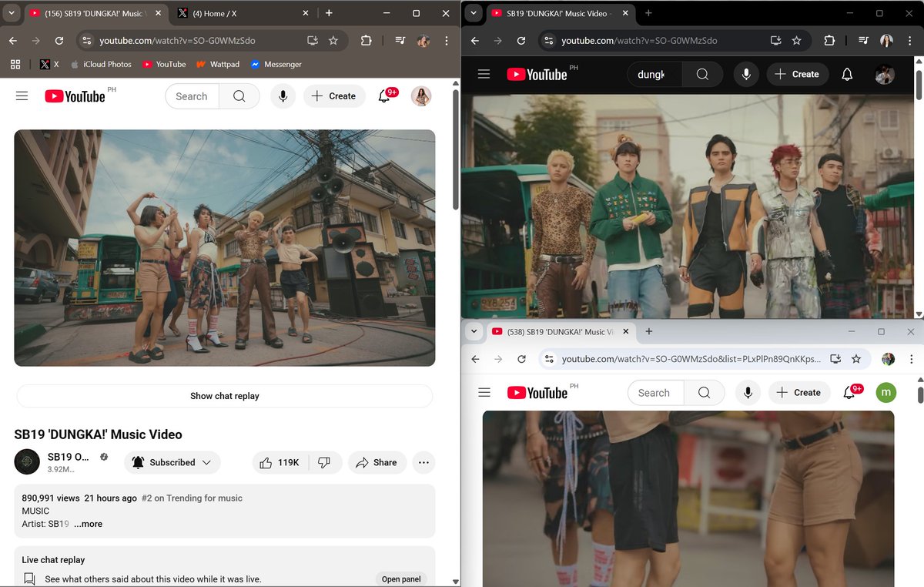This screenshot has height=587, width=924.
Task: Open iCloud Photos bookmark
Action: 101,64
